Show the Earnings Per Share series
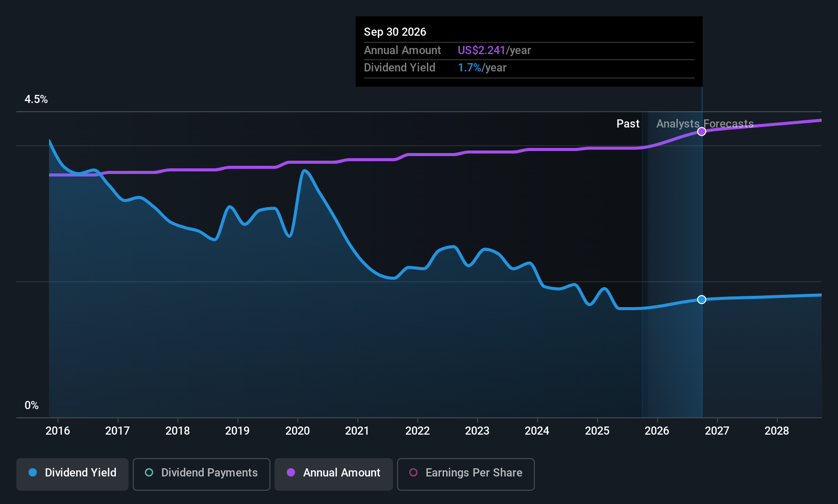The image size is (838, 504). click(x=466, y=473)
